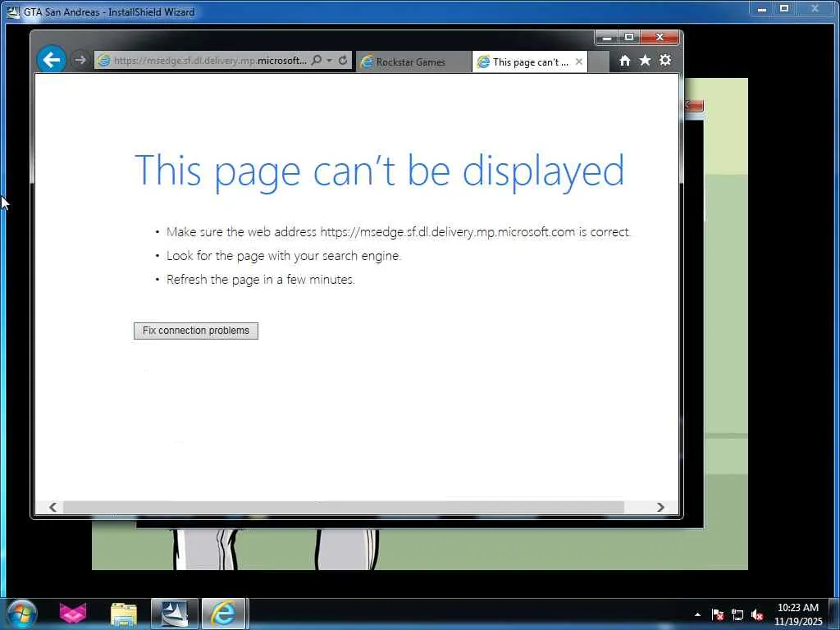This screenshot has height=630, width=840.
Task: Open a new tab via blank tab button
Action: tap(598, 62)
